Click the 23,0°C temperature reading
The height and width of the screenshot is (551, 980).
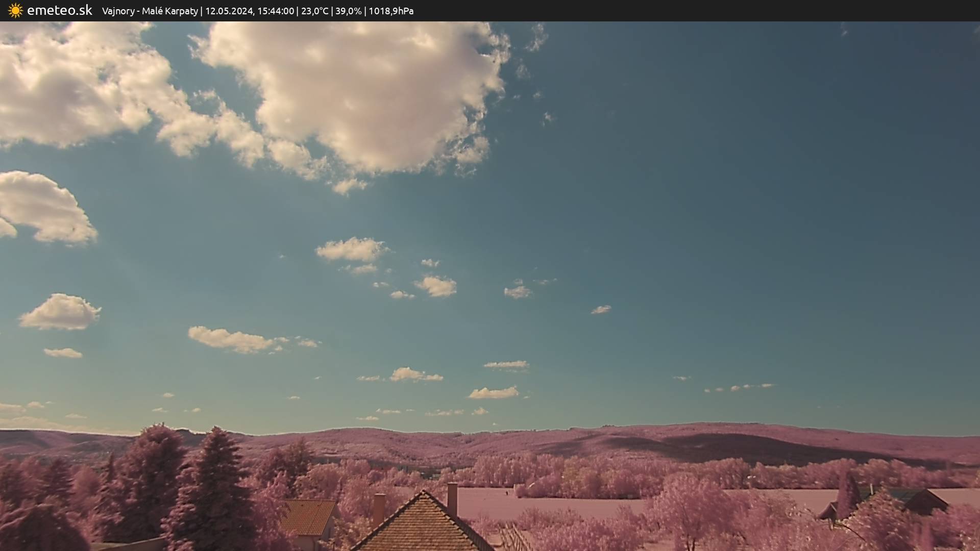pyautogui.click(x=314, y=11)
